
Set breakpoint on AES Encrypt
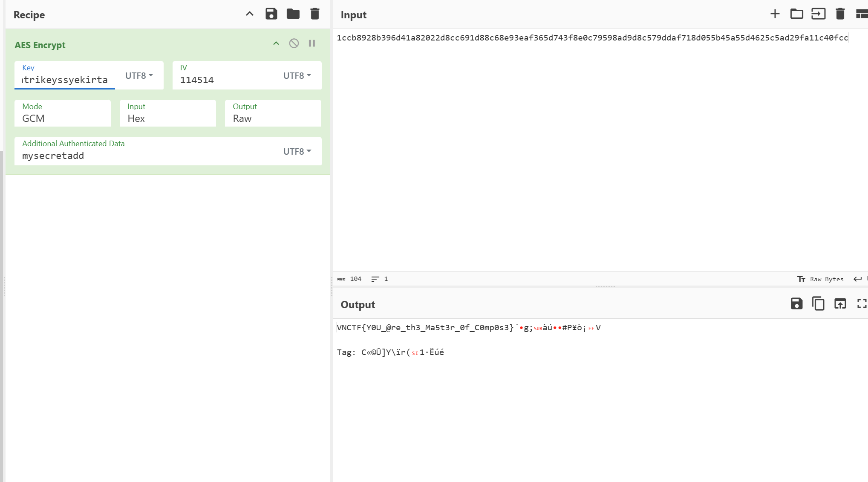(x=312, y=43)
